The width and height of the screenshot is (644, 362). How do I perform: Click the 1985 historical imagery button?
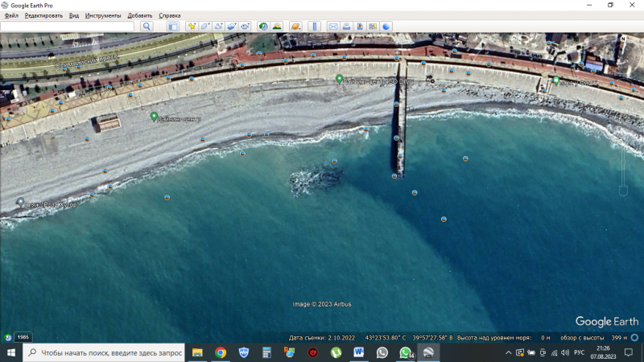pos(22,337)
